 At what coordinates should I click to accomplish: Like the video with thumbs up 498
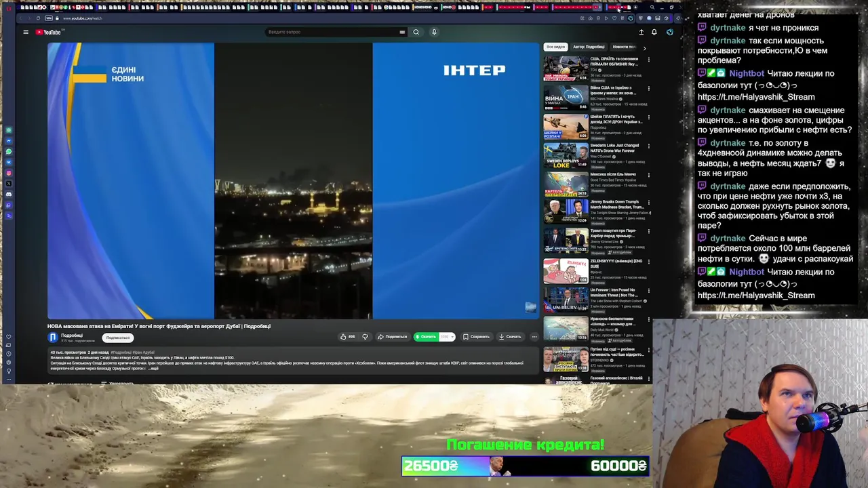(x=348, y=337)
